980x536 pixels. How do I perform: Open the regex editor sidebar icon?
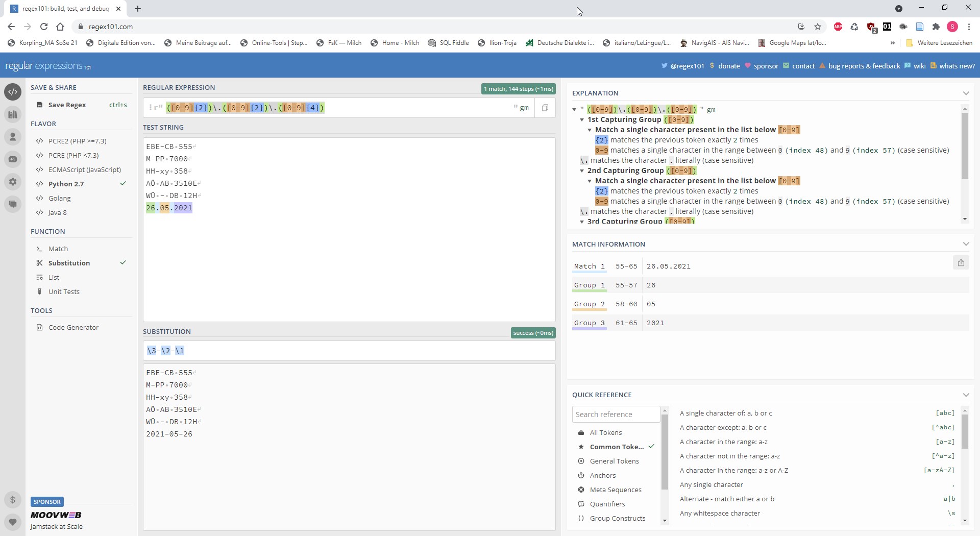tap(13, 92)
